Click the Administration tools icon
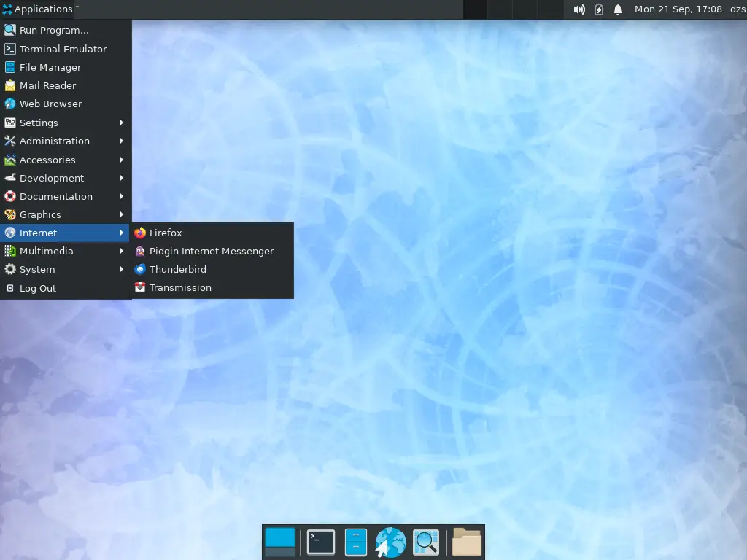This screenshot has height=560, width=747. coord(10,141)
